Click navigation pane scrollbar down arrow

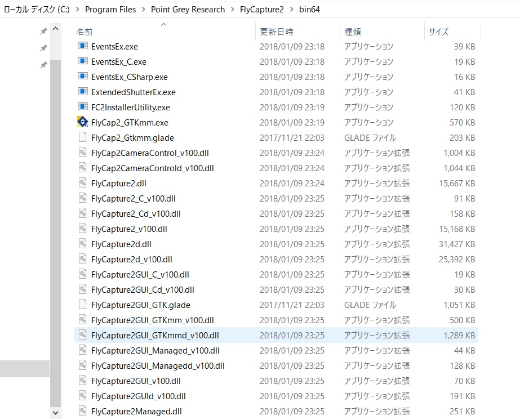56,413
